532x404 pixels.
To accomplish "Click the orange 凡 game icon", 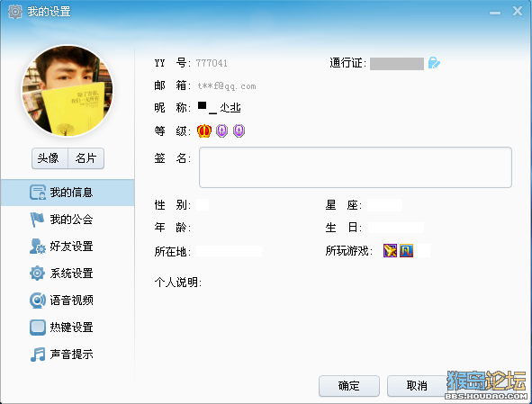I will [x=406, y=251].
